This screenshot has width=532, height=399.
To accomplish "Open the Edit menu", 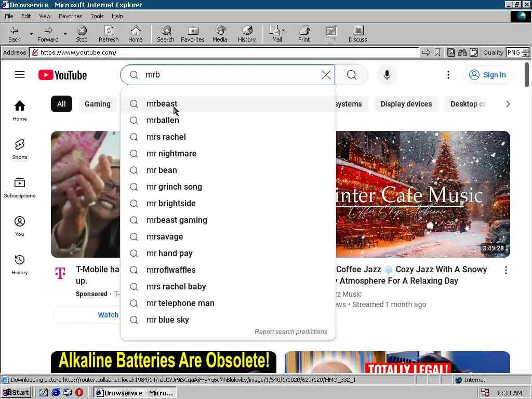I will (26, 16).
